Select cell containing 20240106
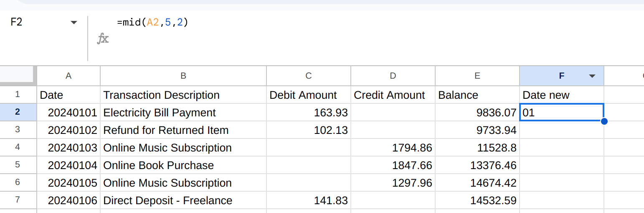644x213 pixels. (69, 200)
